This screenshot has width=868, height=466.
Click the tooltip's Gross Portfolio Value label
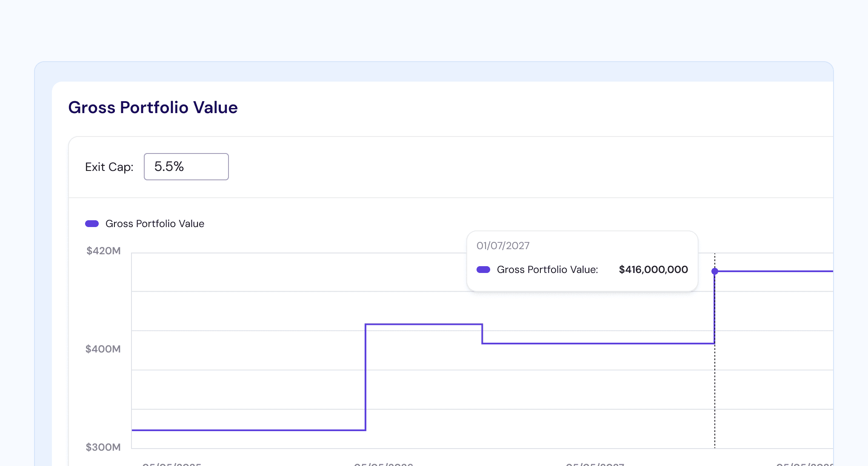coord(547,270)
